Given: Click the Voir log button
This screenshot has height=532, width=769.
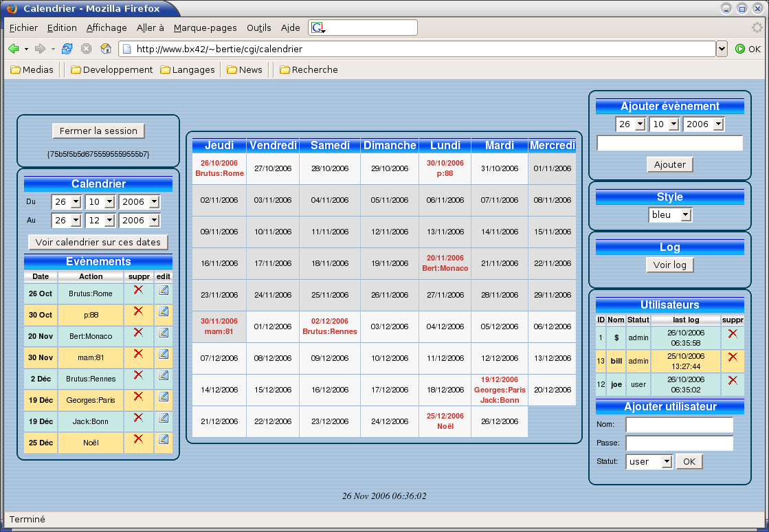Looking at the screenshot, I should pos(669,265).
